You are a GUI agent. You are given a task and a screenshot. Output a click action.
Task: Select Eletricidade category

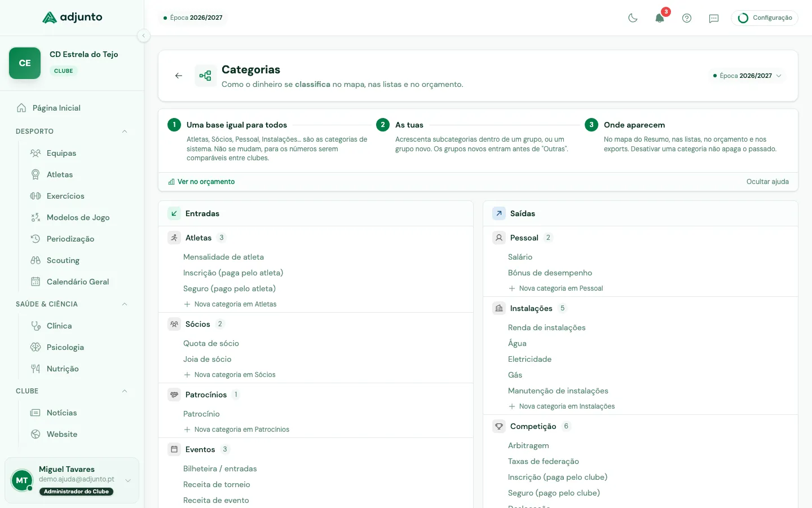(529, 359)
